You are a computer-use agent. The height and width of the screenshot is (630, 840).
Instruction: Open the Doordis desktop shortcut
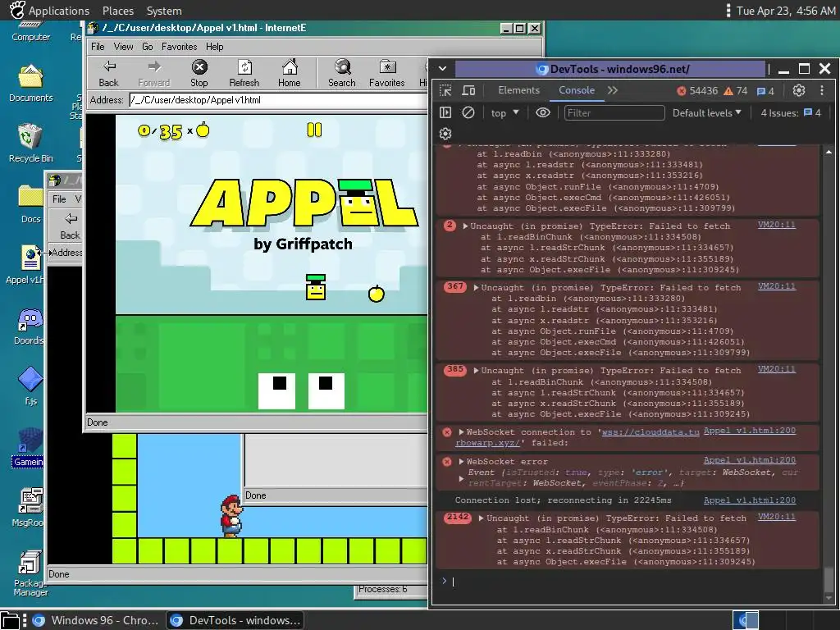(30, 326)
